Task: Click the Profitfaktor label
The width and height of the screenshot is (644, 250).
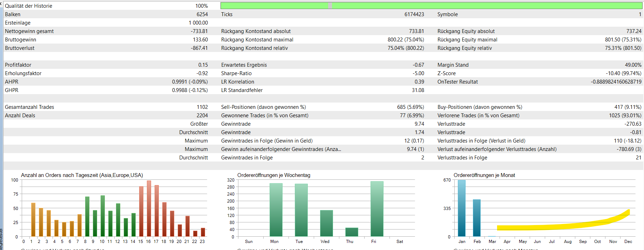Action: (x=18, y=65)
